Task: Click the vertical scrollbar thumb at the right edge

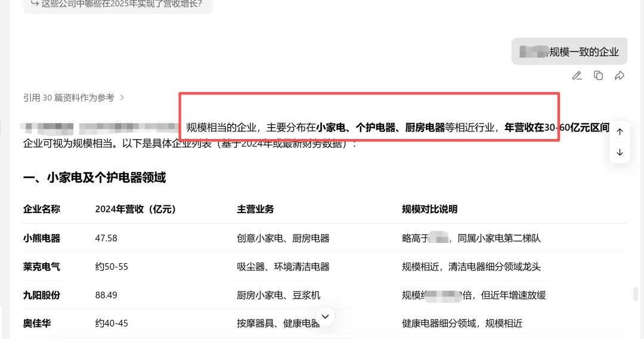Action: (636, 294)
